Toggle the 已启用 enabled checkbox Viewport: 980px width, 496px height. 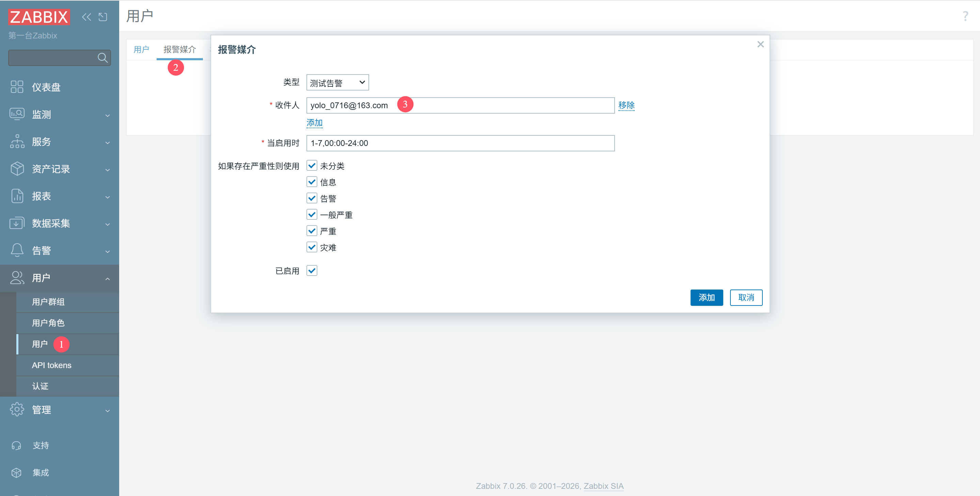[312, 270]
